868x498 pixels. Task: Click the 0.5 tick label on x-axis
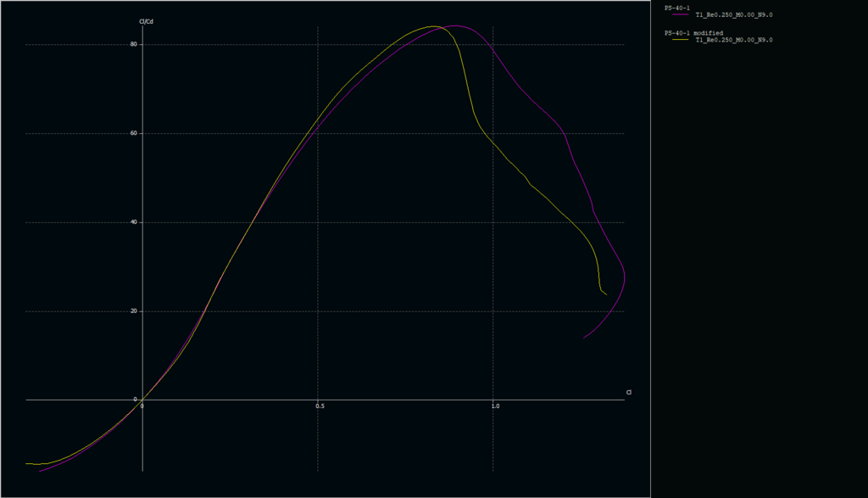(x=320, y=406)
